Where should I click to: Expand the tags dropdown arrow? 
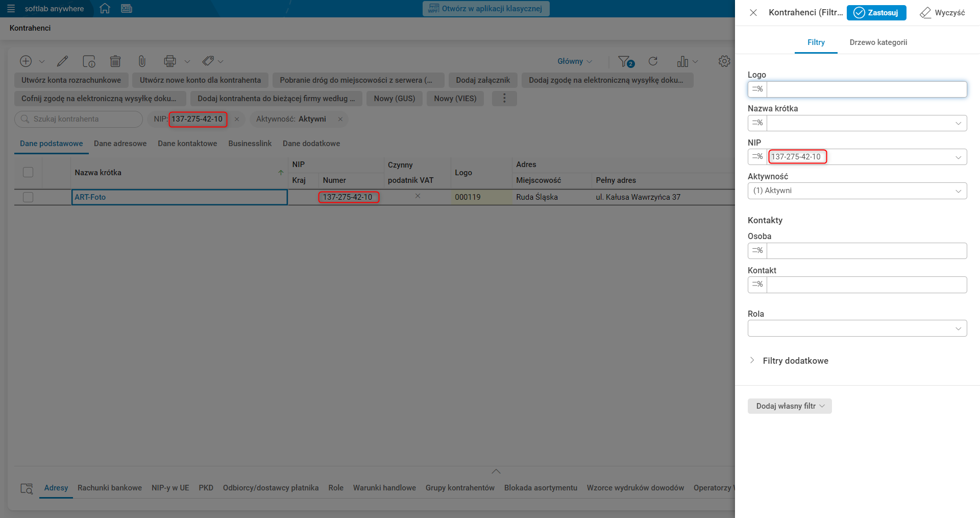[x=220, y=62]
